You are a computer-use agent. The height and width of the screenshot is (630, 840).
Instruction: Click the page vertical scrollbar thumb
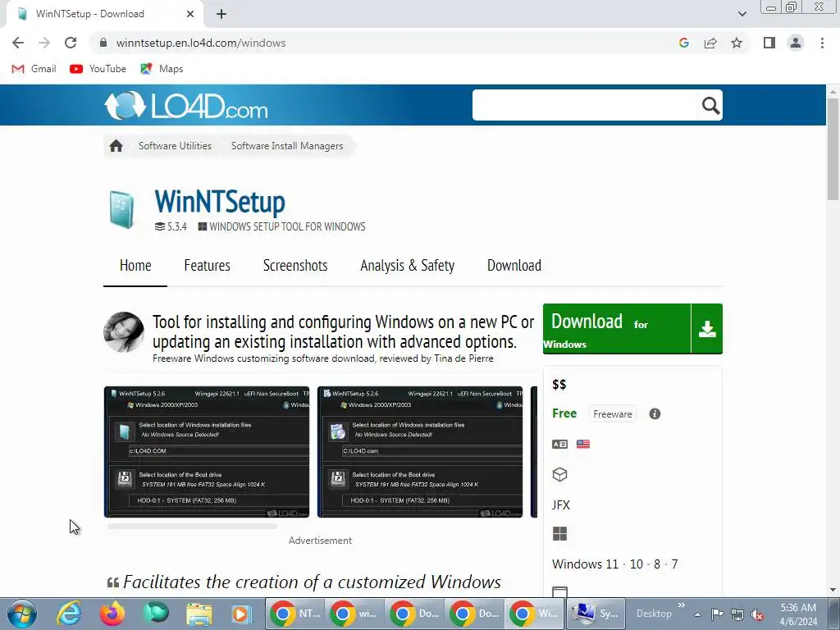point(833,148)
